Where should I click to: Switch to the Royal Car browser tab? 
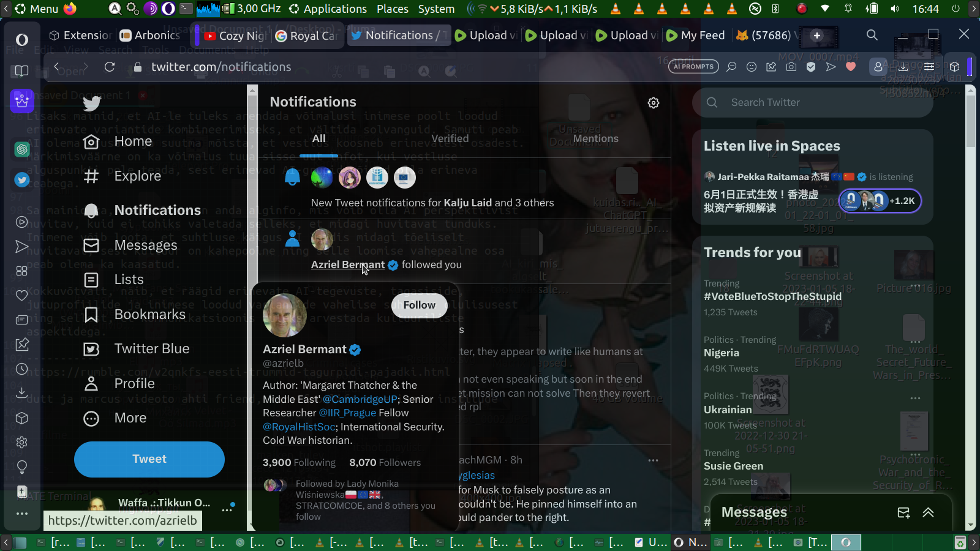(x=307, y=36)
